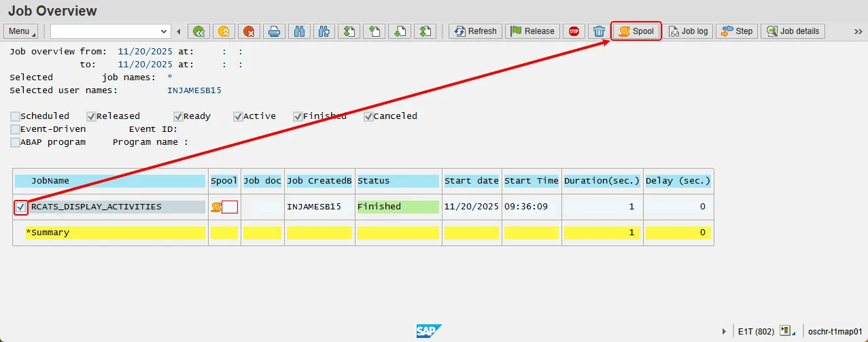Click the Delay (sec.) column header

[678, 181]
